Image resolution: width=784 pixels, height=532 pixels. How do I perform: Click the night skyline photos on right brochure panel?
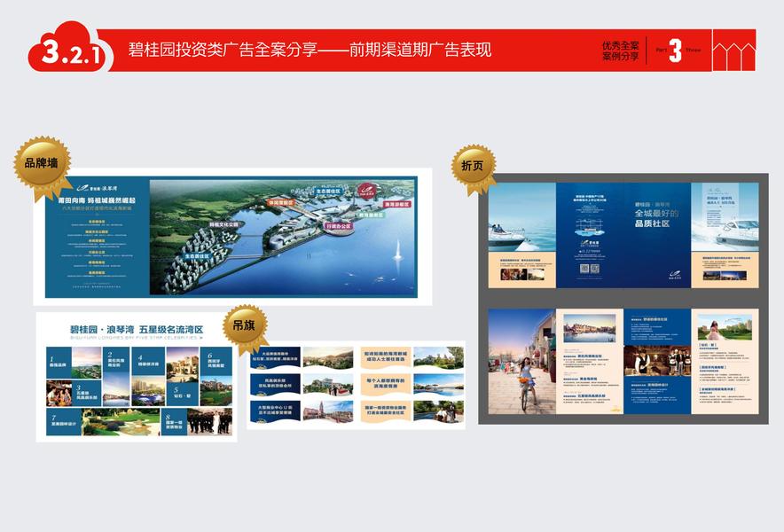[x=725, y=276]
